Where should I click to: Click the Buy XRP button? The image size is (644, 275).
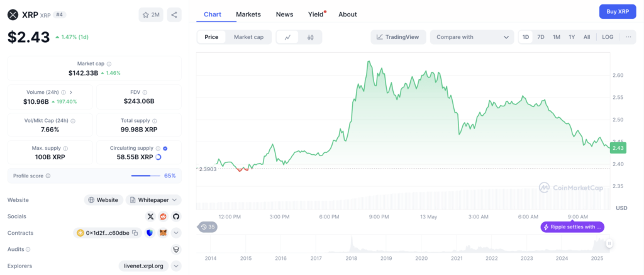coord(618,11)
